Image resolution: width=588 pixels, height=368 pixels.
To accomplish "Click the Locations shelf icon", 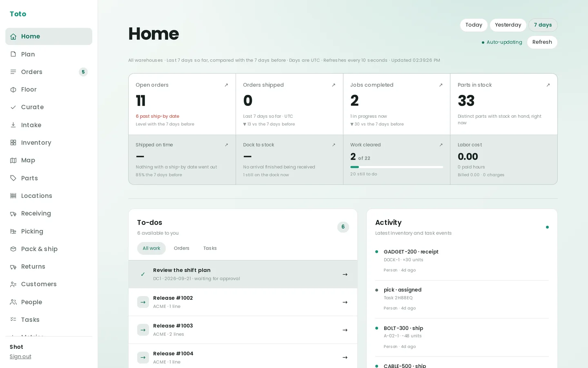I will point(13,196).
